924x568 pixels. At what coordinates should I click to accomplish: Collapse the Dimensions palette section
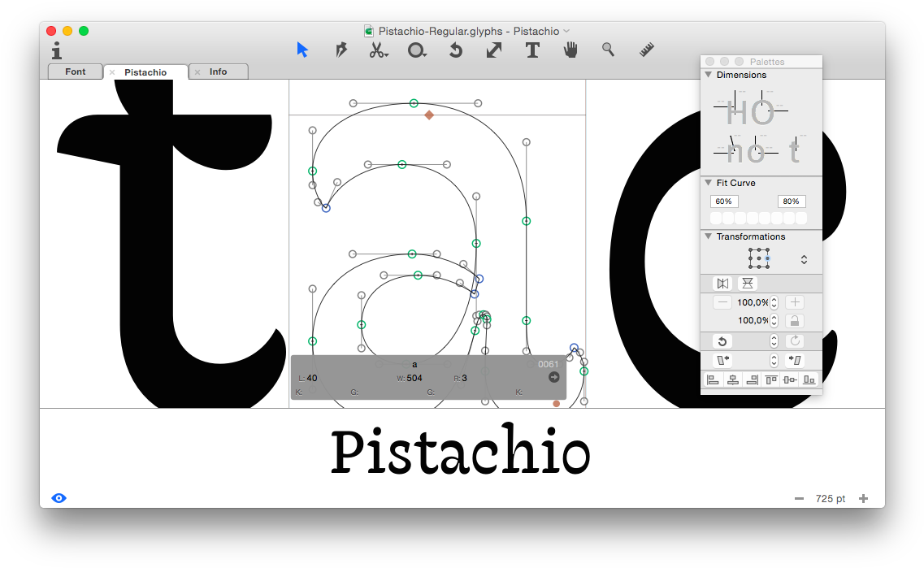(x=708, y=75)
